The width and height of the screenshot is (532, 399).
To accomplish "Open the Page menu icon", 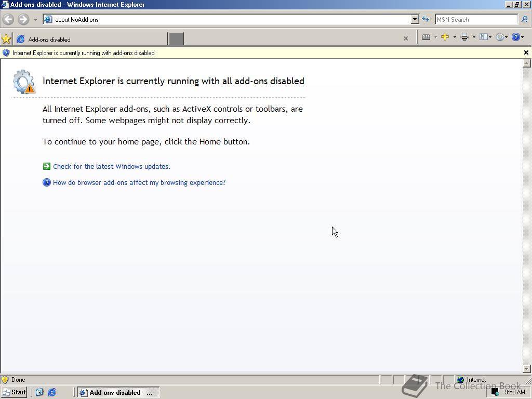I will point(485,37).
